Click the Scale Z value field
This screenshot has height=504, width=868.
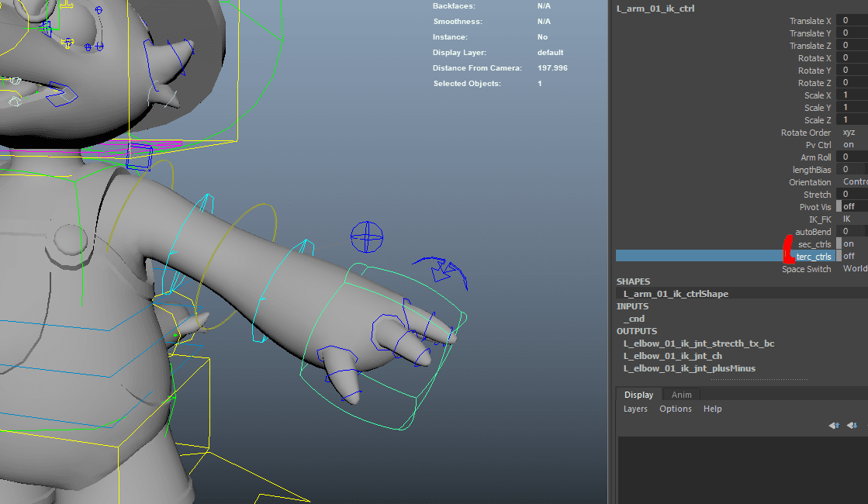[x=852, y=120]
